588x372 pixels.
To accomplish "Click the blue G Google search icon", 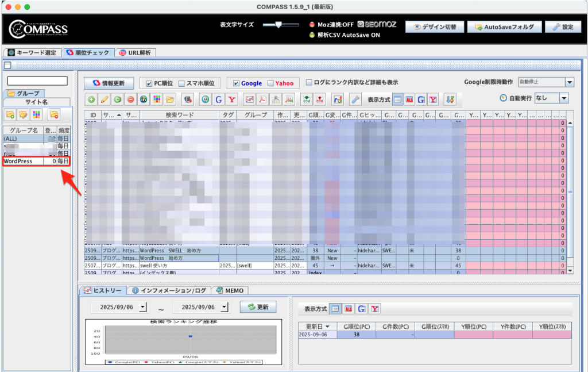I will point(219,99).
